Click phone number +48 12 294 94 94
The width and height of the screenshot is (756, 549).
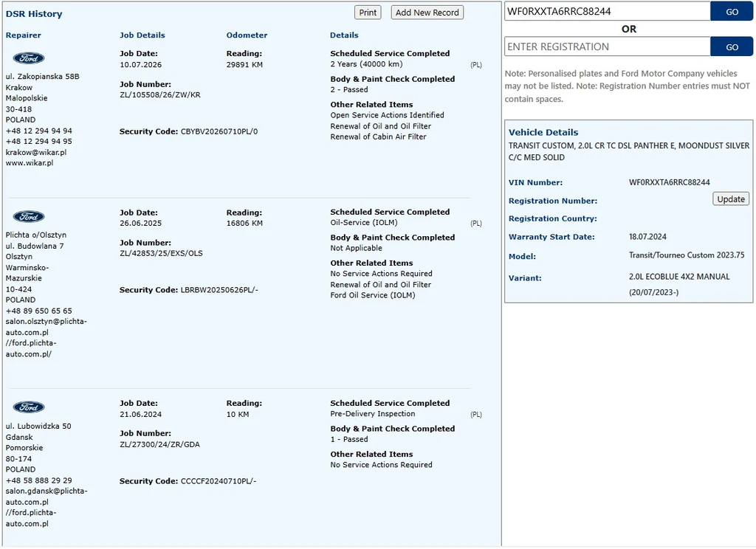[39, 131]
